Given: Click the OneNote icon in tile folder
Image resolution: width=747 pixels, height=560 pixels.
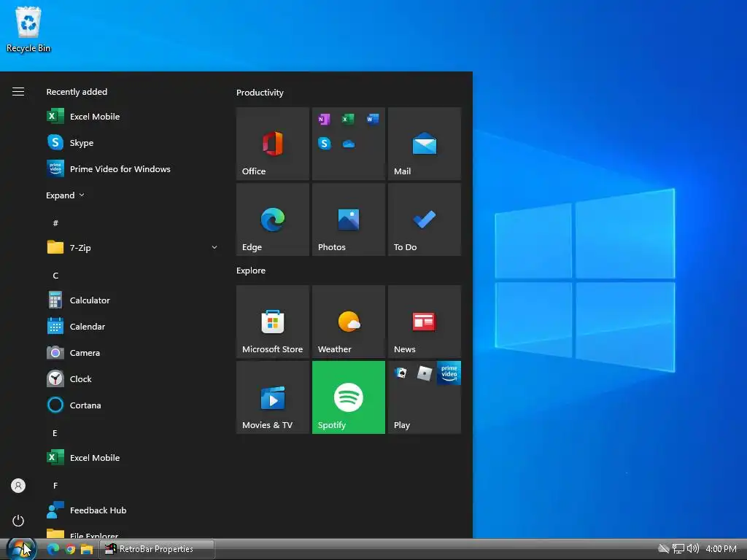Looking at the screenshot, I should 324,119.
